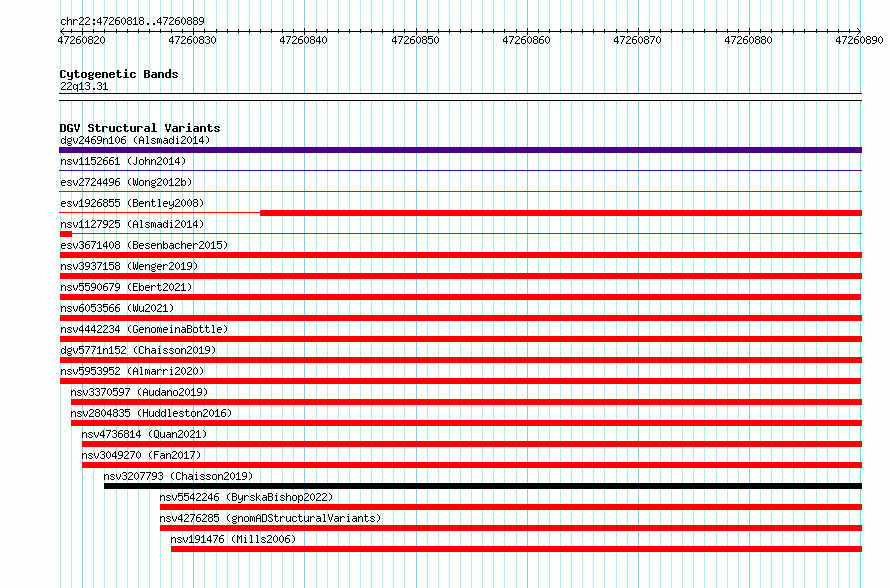Screen dimensions: 890x588
Task: Click the red nsv4442234 variant bar
Action: tap(460, 339)
